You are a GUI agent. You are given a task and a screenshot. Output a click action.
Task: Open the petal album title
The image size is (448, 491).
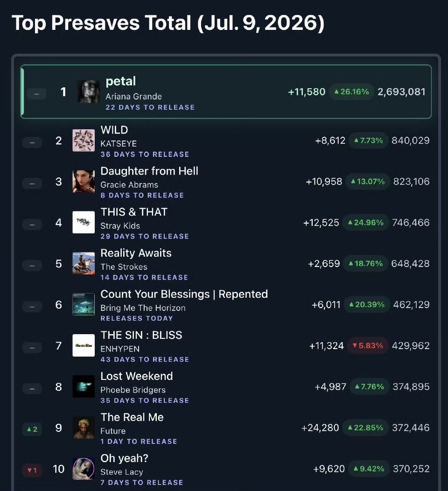pyautogui.click(x=120, y=81)
